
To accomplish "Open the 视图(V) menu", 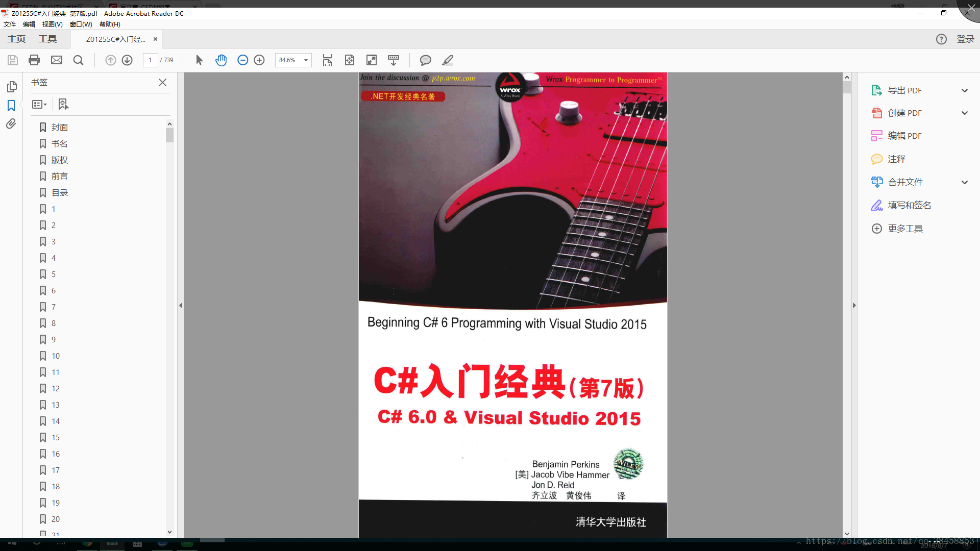I will [x=52, y=24].
